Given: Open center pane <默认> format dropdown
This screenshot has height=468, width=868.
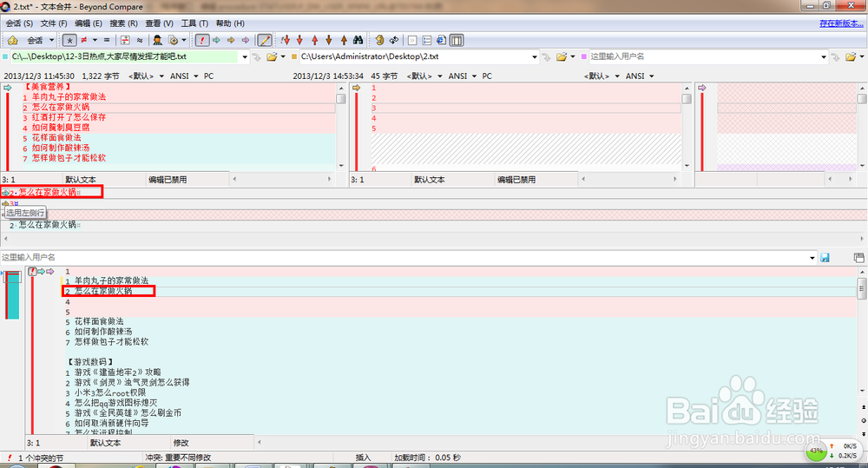Looking at the screenshot, I should [440, 76].
